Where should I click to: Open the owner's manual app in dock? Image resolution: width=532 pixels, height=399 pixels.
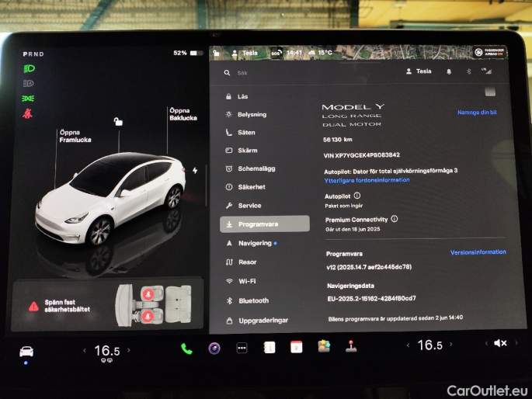tap(269, 348)
